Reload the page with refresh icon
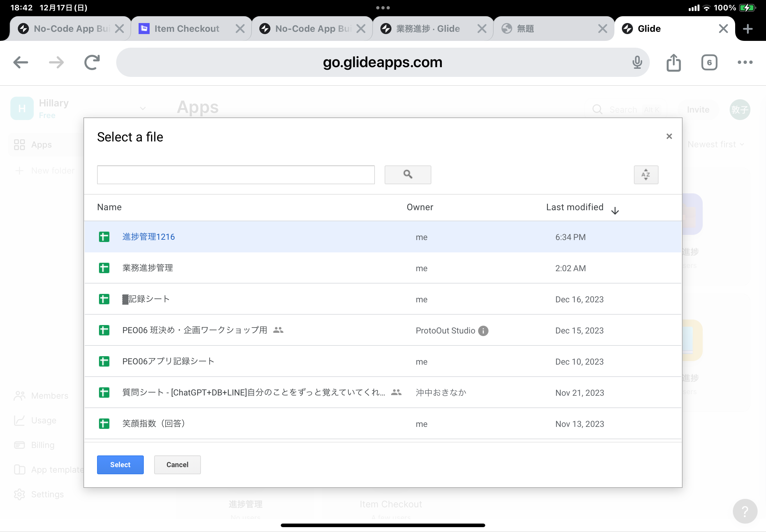The image size is (766, 532). (92, 63)
